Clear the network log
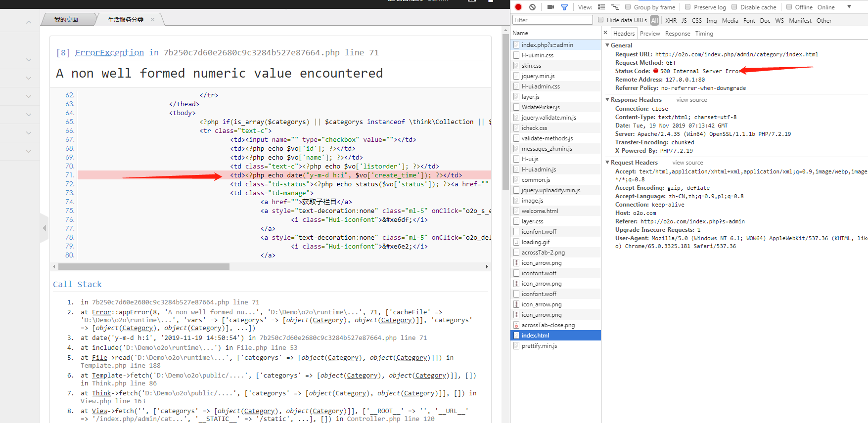868x423 pixels. [532, 7]
